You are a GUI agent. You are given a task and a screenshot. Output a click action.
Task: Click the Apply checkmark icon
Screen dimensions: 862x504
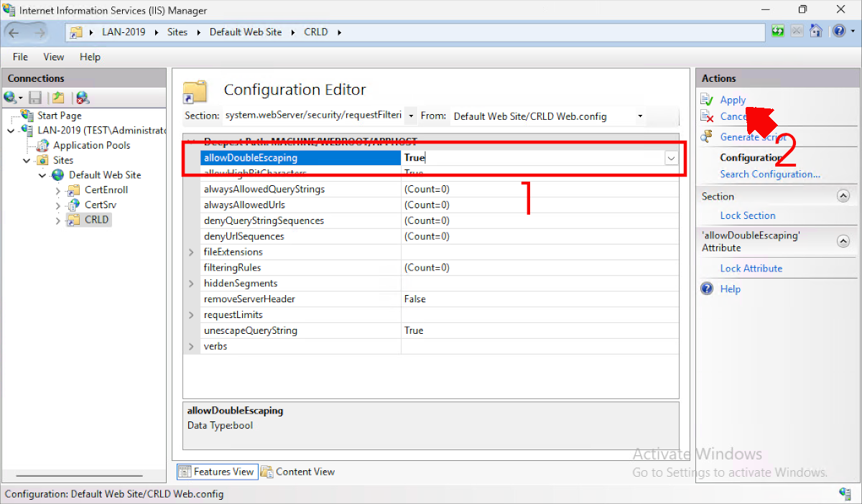(708, 100)
